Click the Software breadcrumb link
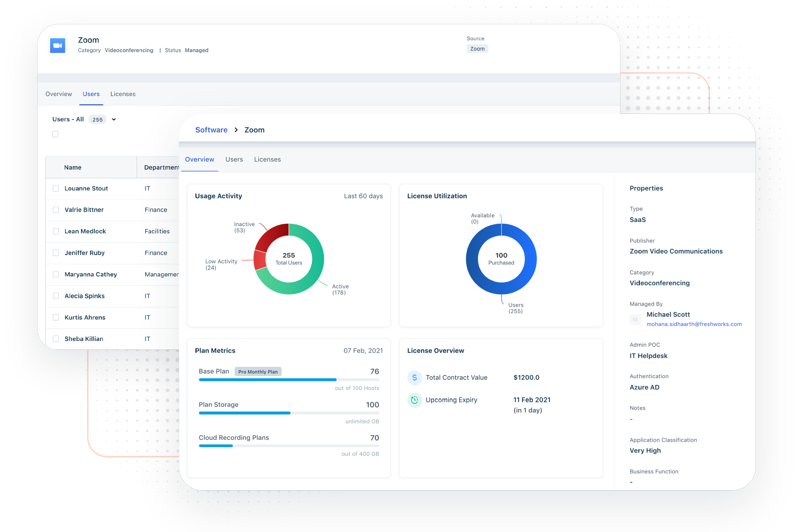This screenshot has height=532, width=811. click(211, 130)
